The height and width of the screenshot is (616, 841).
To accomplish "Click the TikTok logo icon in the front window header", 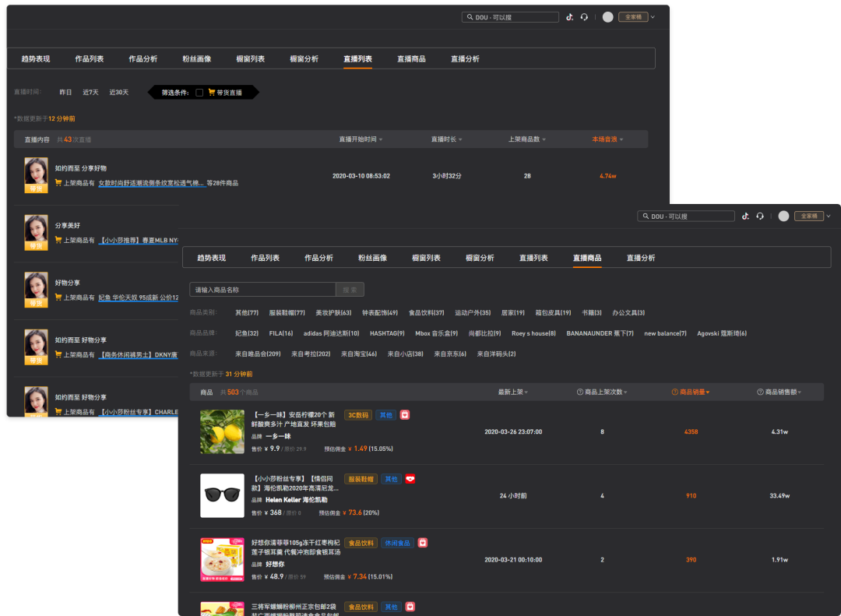I will (745, 216).
